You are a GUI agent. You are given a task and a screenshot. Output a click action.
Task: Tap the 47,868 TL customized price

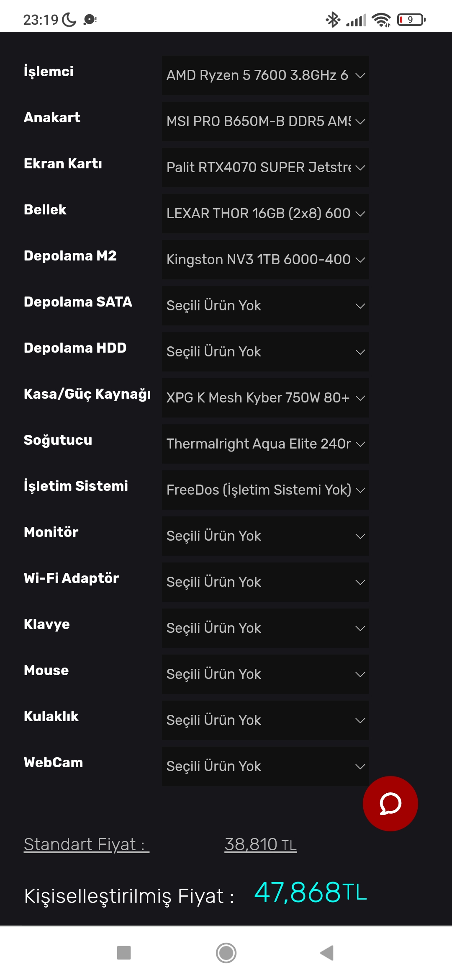pyautogui.click(x=310, y=892)
